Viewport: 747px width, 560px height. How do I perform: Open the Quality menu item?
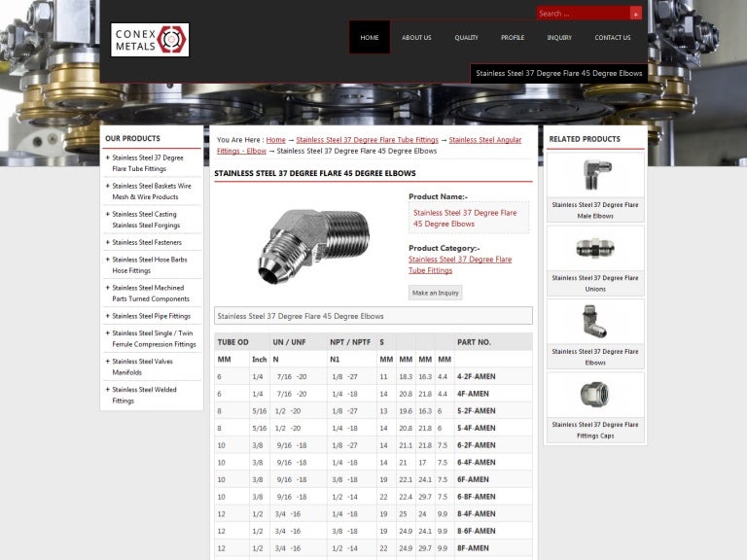point(466,38)
